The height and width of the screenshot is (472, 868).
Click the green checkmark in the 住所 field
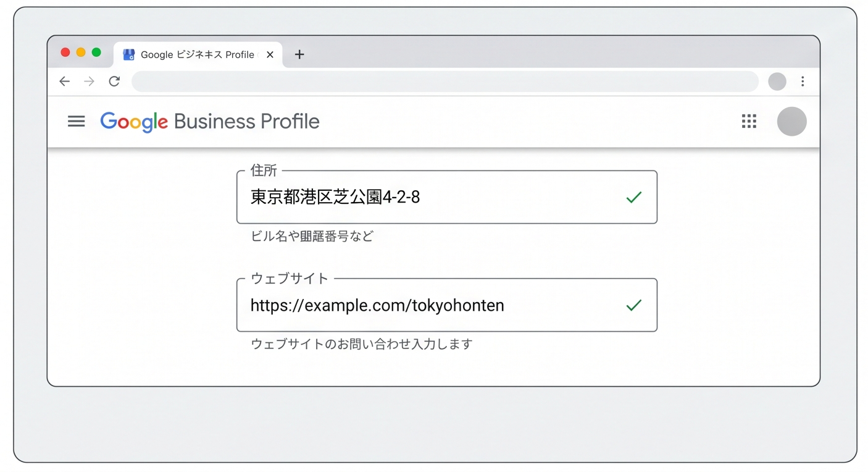[634, 197]
